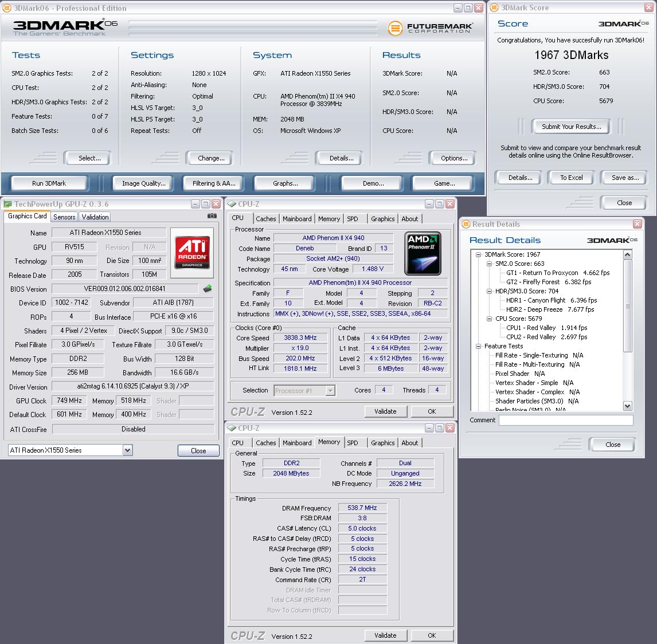This screenshot has width=657, height=644.
Task: Click Close button in Result Details
Action: click(613, 445)
